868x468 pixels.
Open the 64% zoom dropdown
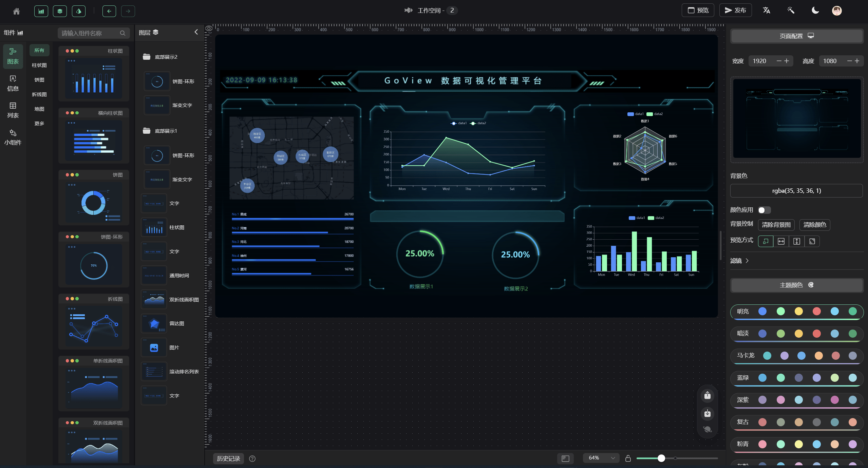[x=601, y=458]
